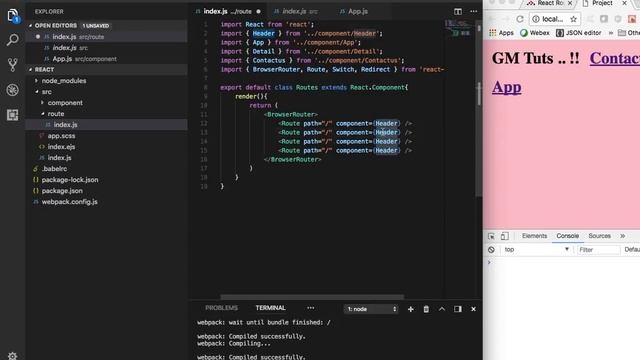Create a new terminal with plus icon

coord(411,309)
